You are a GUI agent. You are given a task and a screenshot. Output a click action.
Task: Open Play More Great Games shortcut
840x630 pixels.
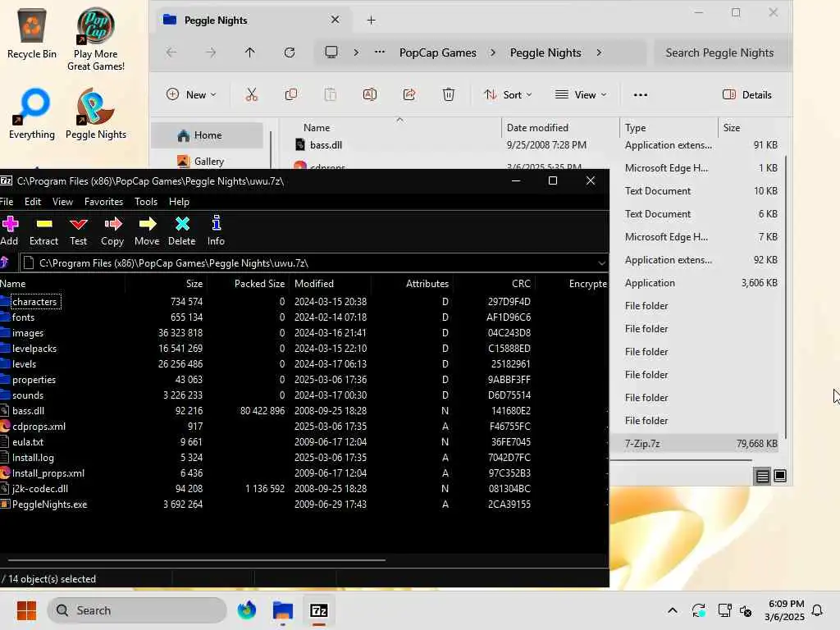[x=95, y=39]
